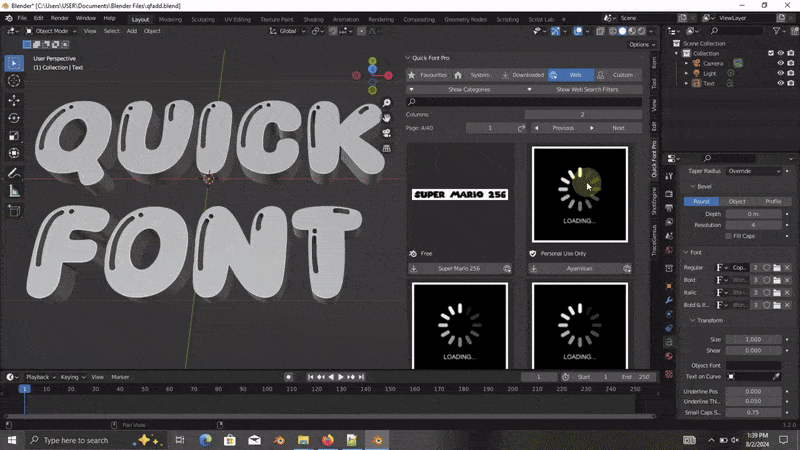Enable the Fill Caps checkbox

pyautogui.click(x=728, y=236)
